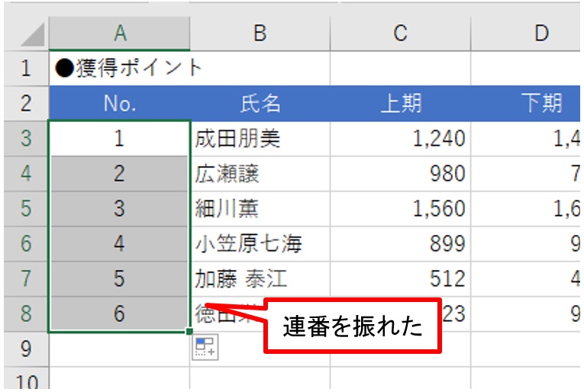
Task: Click the Select All corner triangle
Action: [x=33, y=34]
